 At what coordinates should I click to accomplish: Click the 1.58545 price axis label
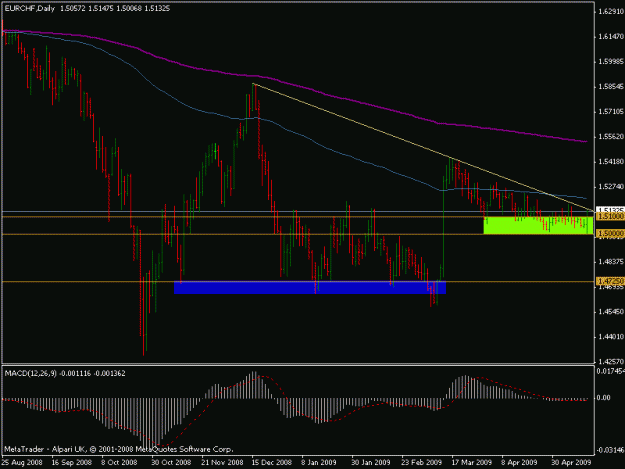coord(611,87)
